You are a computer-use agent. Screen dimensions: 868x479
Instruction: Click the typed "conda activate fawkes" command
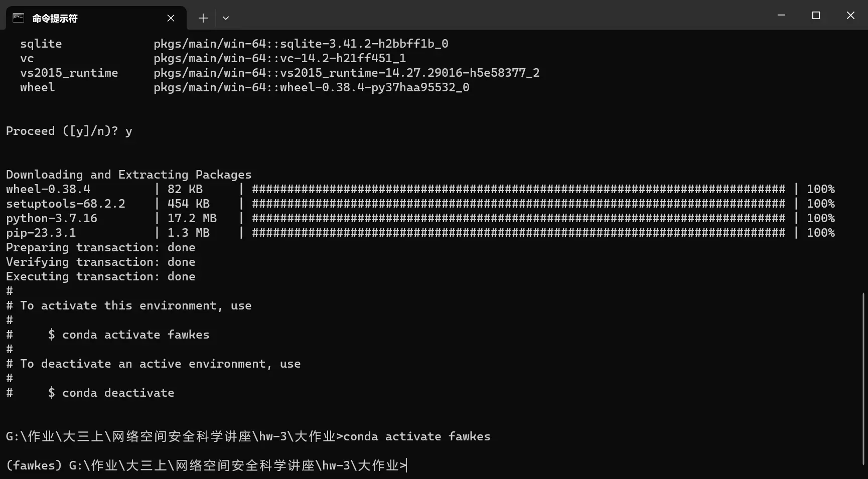[416, 437]
